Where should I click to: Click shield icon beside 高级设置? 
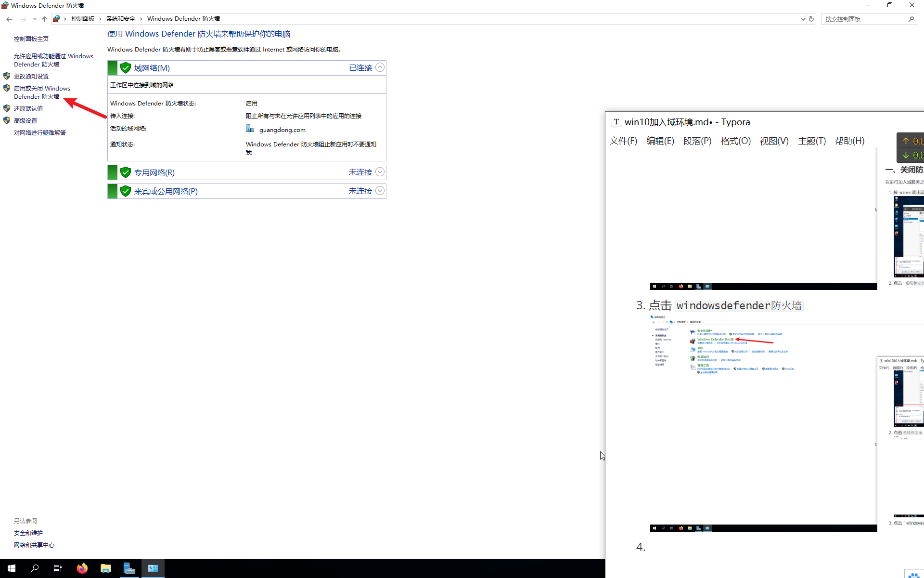pos(7,120)
